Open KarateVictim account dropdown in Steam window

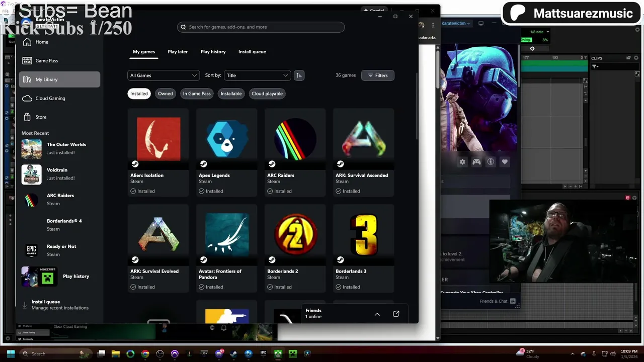point(456,23)
